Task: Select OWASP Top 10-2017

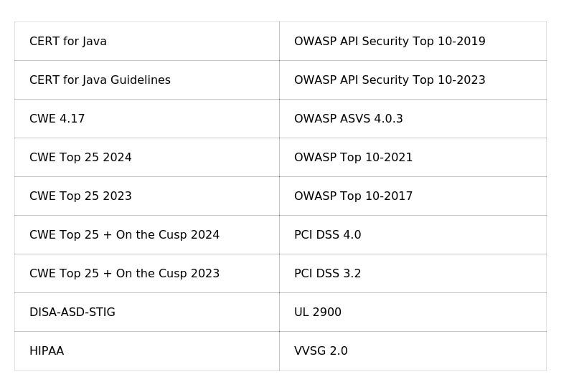Action: tap(353, 196)
